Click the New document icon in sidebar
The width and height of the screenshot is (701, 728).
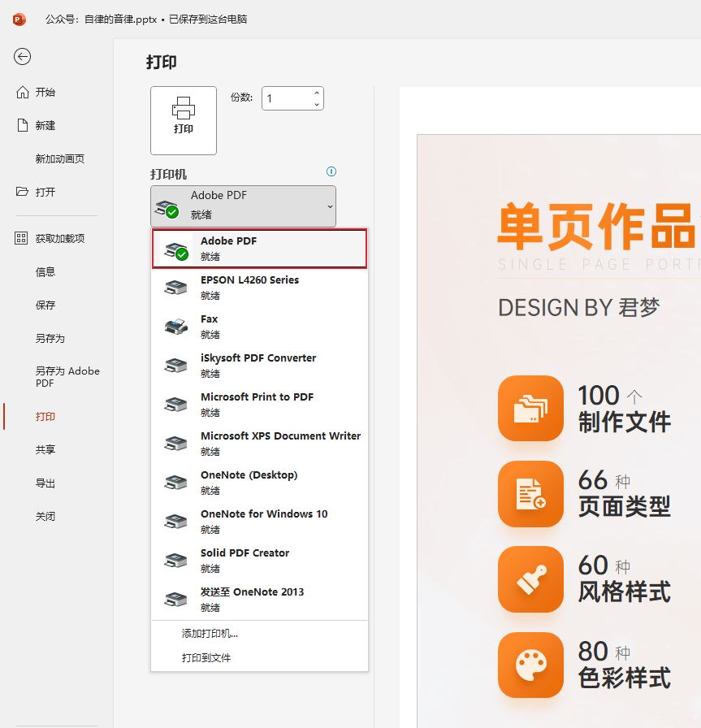[x=23, y=125]
